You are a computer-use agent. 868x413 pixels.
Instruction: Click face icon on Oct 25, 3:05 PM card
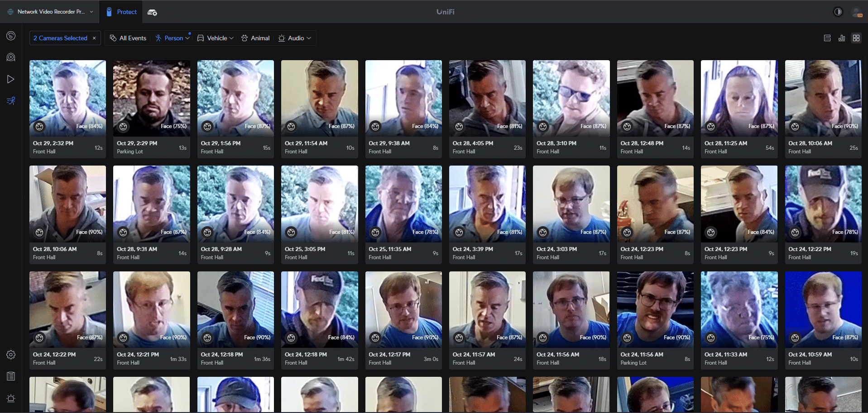[291, 233]
